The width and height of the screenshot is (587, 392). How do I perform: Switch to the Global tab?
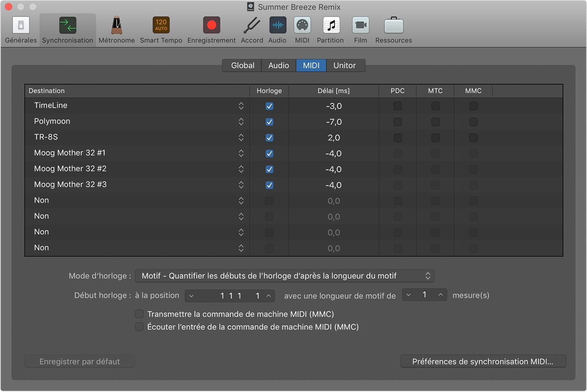243,65
